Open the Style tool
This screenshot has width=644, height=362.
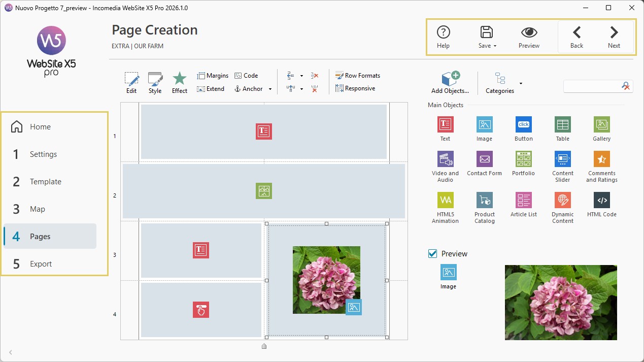(x=155, y=82)
